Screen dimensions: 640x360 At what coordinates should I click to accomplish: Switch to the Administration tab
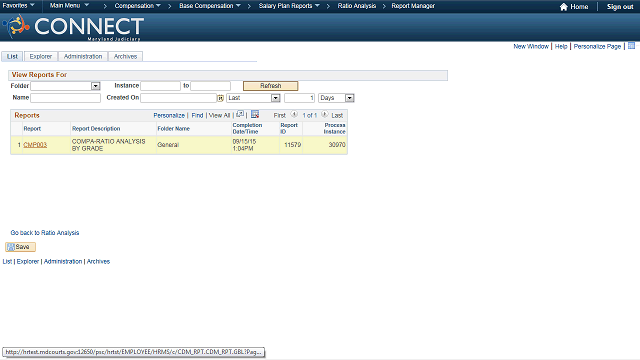[x=83, y=56]
